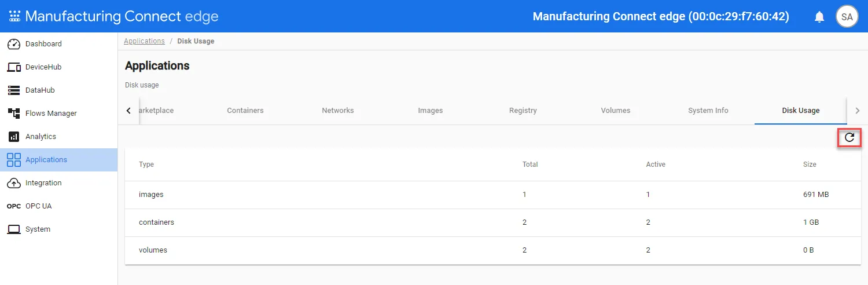Select the Volumes tab
Viewport: 868px width, 285px height.
tap(616, 111)
